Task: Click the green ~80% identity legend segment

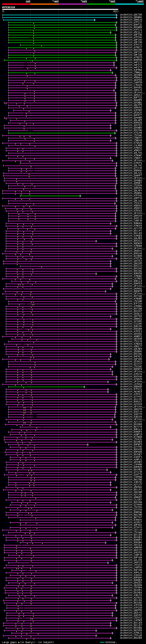Action: pos(101,4)
